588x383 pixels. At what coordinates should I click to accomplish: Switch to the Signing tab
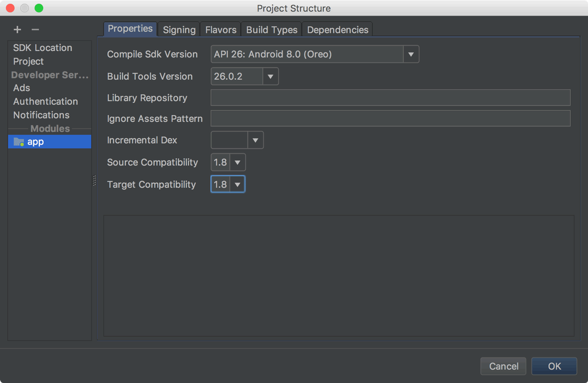(x=179, y=30)
